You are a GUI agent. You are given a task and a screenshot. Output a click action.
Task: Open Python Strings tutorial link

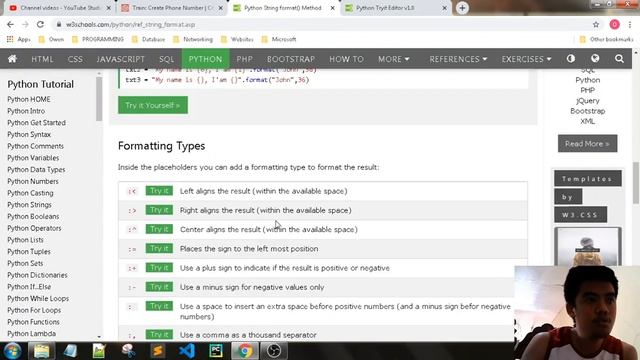[29, 204]
